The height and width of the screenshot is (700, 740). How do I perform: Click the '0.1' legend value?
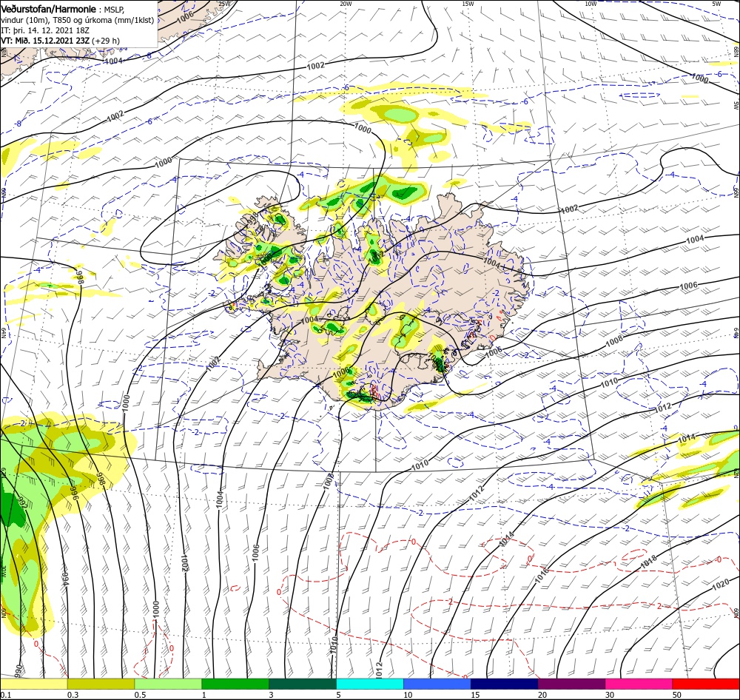pos(6,695)
